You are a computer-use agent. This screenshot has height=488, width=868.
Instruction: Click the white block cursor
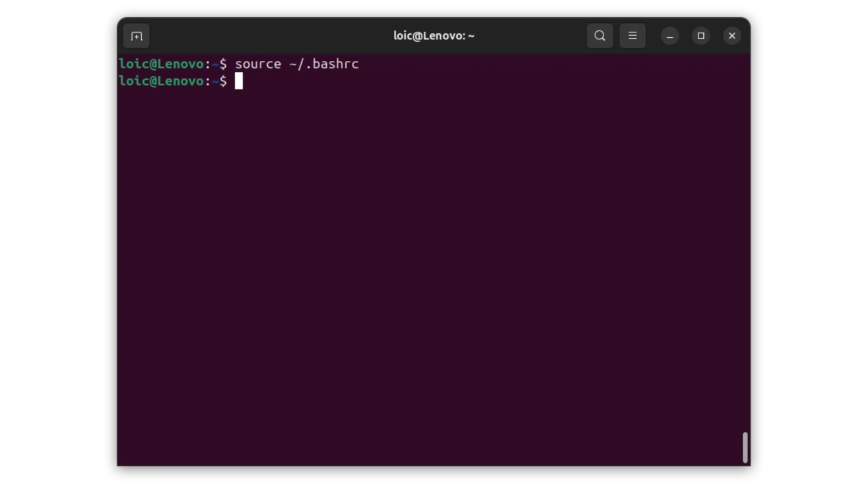click(239, 81)
